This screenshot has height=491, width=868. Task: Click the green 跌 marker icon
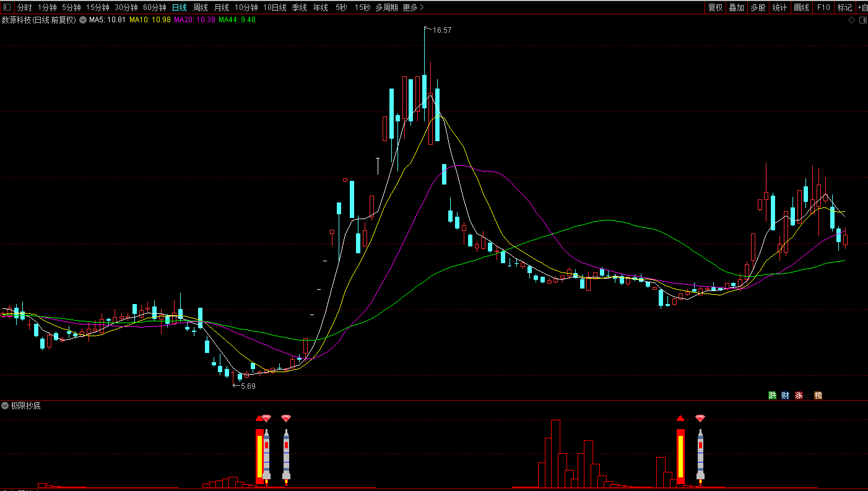point(772,395)
